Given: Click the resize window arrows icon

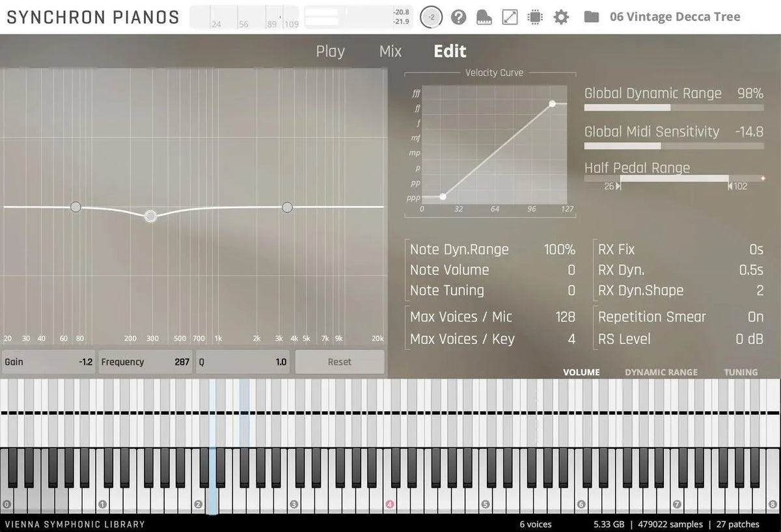Looking at the screenshot, I should click(x=510, y=17).
